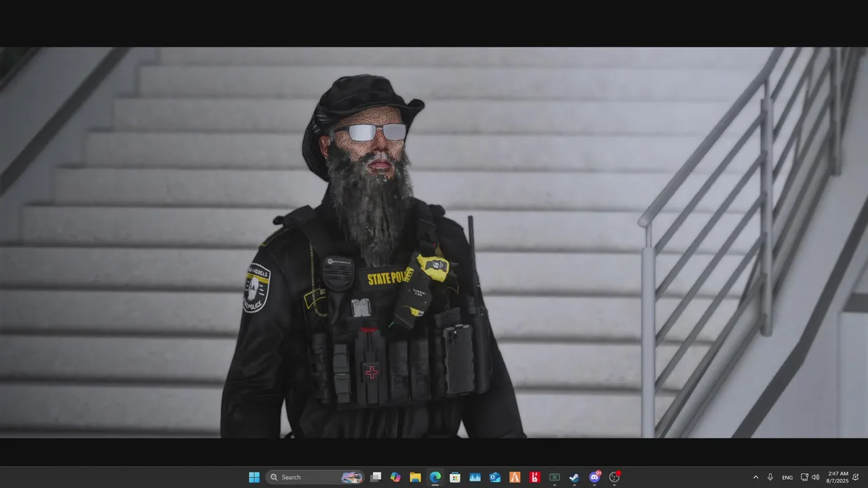Open the notifications bell icon
The height and width of the screenshot is (488, 868).
tap(856, 477)
